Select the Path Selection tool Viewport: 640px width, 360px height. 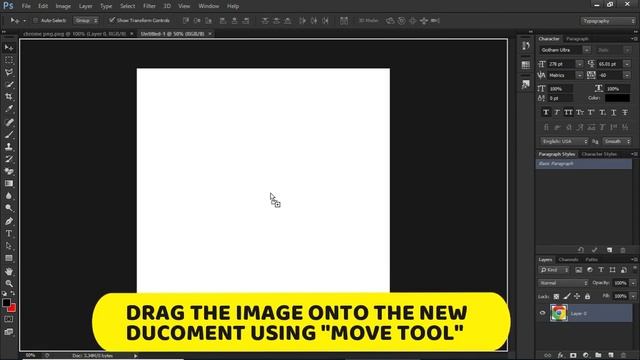[9, 246]
